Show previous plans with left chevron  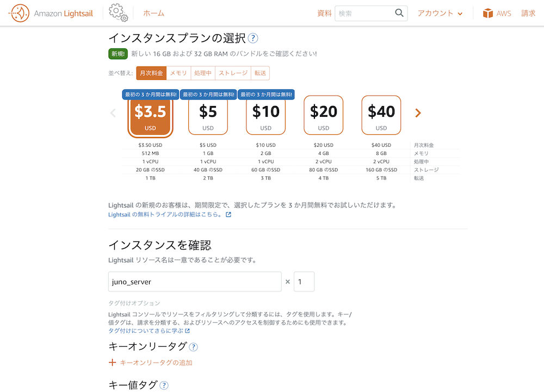113,113
